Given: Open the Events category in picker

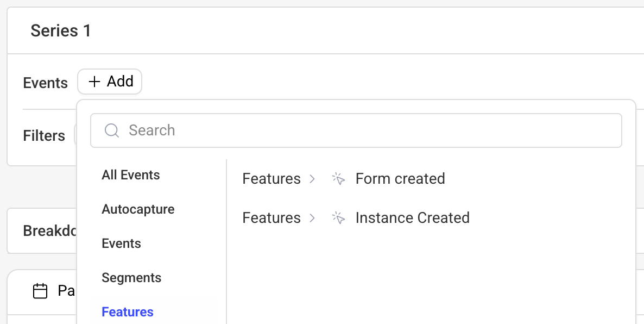Looking at the screenshot, I should (121, 244).
